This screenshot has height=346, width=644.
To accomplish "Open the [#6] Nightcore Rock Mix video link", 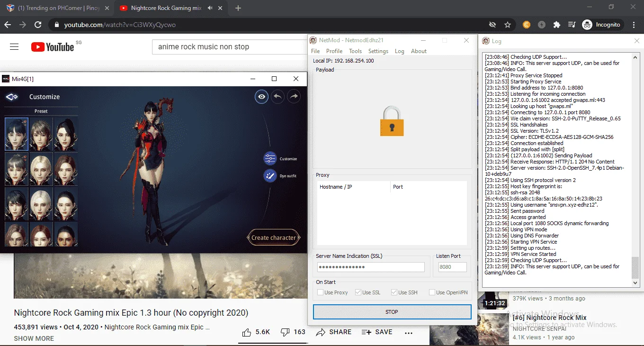I will click(550, 318).
